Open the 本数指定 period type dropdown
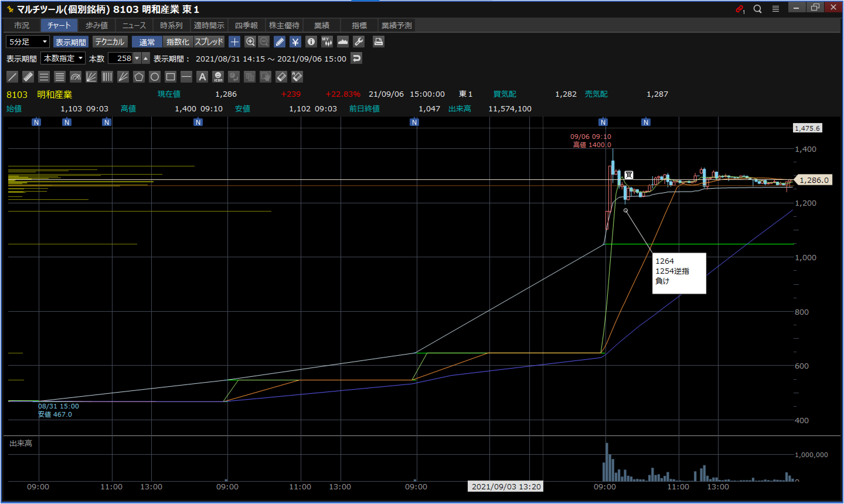 click(63, 58)
